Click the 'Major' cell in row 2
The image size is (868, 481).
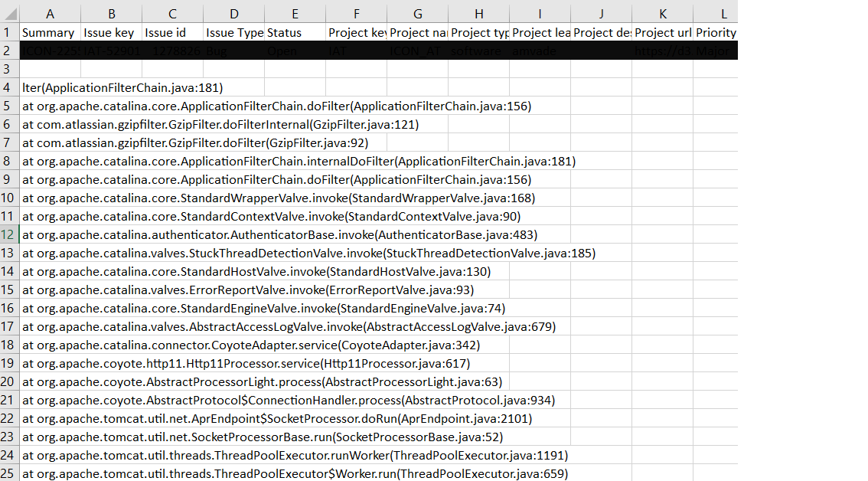[716, 51]
